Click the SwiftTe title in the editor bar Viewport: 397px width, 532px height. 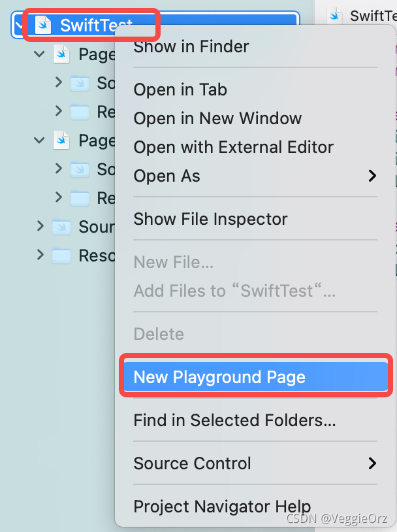[373, 16]
